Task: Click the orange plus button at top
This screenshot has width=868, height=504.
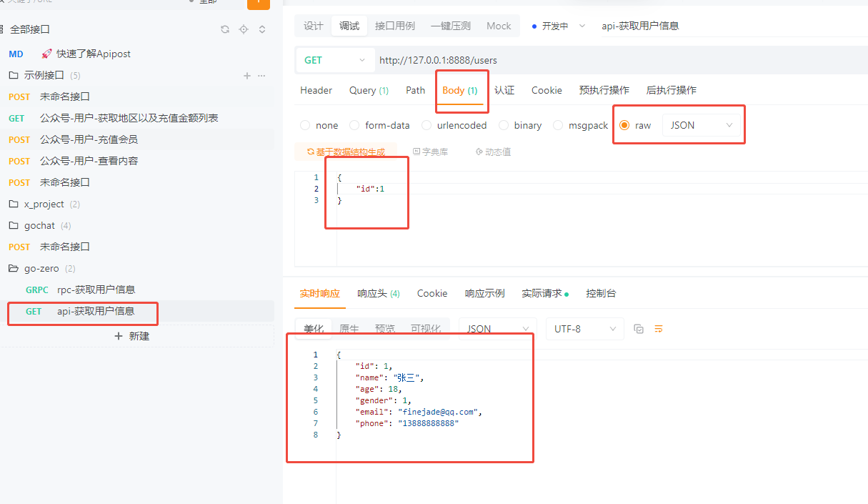Action: pos(259,4)
